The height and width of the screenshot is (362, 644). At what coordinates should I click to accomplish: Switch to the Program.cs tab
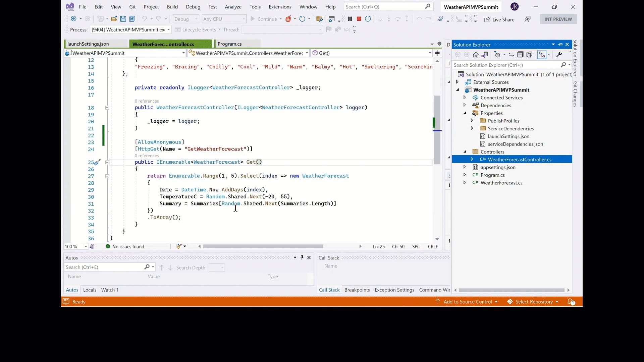coord(229,44)
